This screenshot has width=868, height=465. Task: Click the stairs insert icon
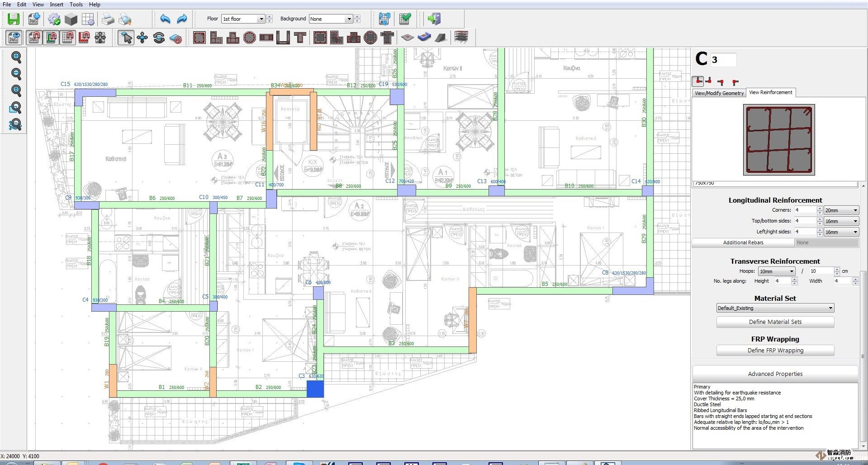pyautogui.click(x=440, y=38)
